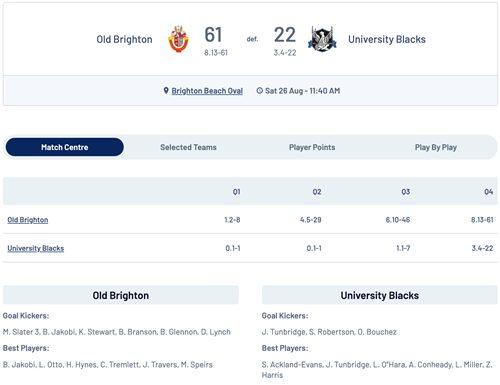Click the Old Brighton club crest logo
The image size is (500, 385).
(178, 39)
